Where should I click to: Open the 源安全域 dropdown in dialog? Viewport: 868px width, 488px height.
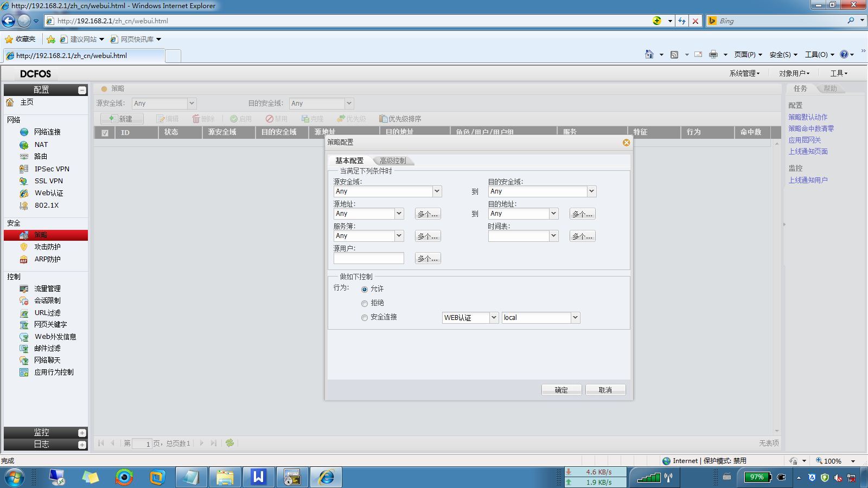tap(437, 191)
